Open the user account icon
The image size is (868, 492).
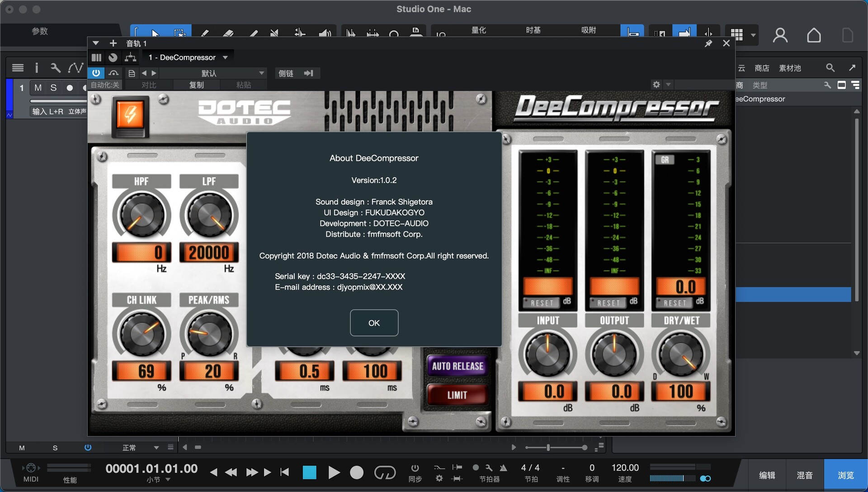[x=780, y=35]
